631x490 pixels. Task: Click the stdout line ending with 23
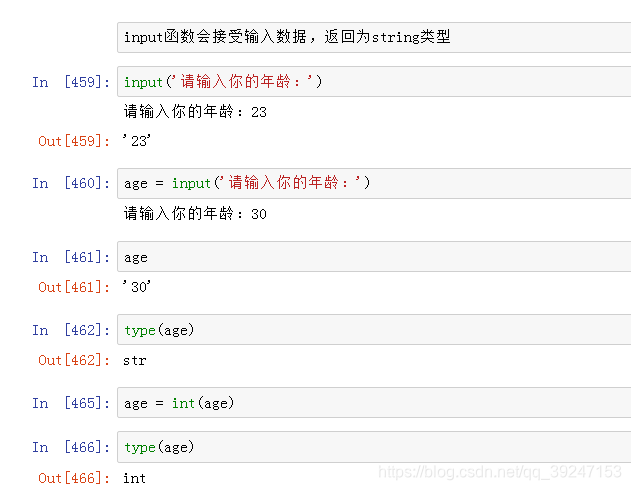tap(195, 111)
